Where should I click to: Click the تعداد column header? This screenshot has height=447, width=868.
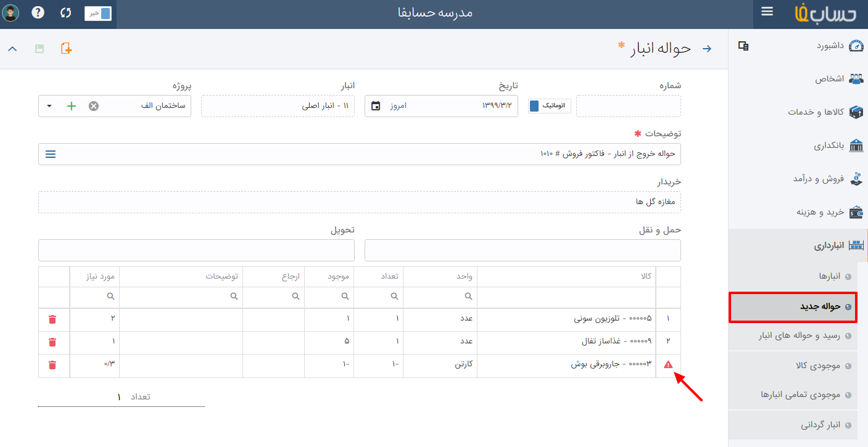(379, 277)
